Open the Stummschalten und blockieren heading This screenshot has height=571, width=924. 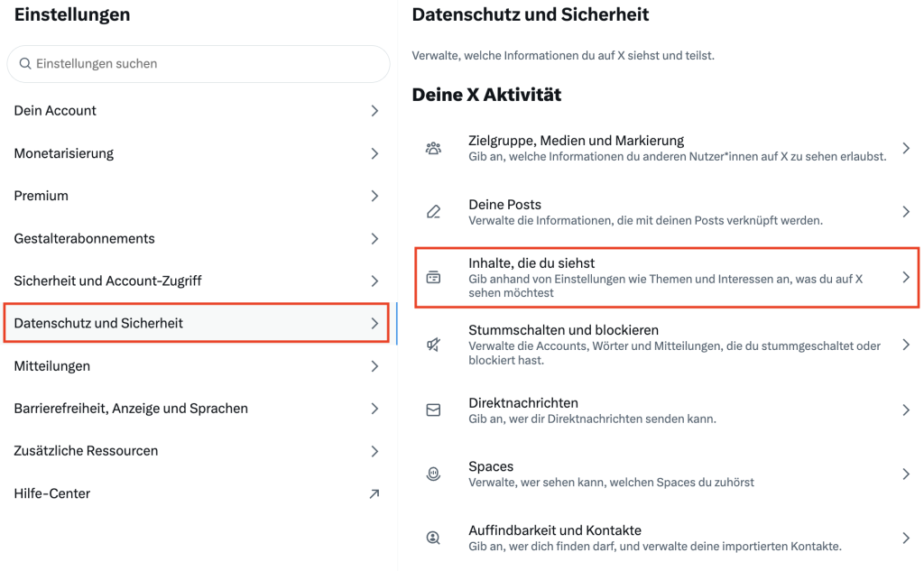pyautogui.click(x=563, y=330)
